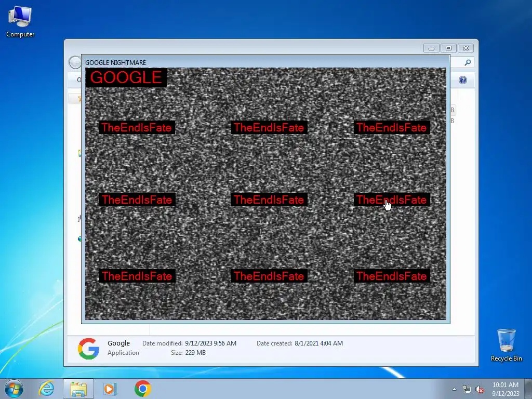Screen dimensions: 532x399
Task: Click the bottom-left TheEndIsFate label
Action: pyautogui.click(x=137, y=276)
